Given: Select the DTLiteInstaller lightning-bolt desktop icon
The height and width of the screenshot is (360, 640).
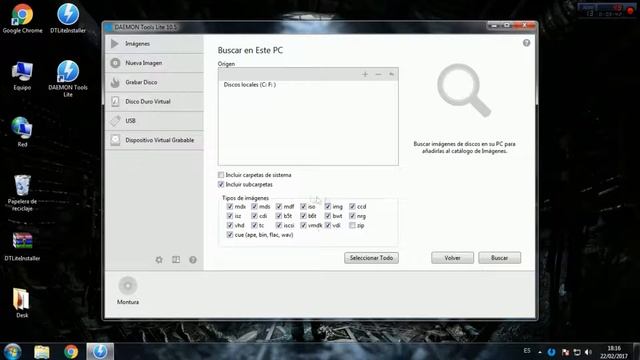Looking at the screenshot, I should pos(68,18).
